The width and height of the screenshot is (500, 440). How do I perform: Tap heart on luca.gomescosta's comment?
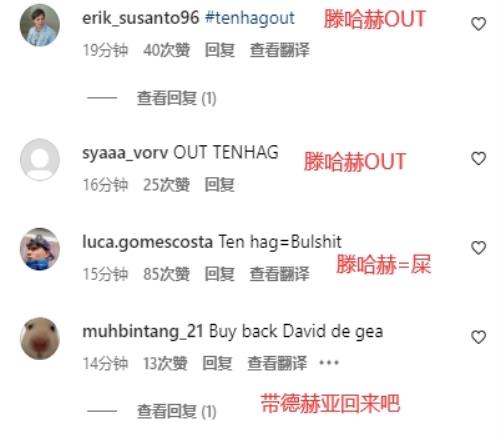(478, 248)
